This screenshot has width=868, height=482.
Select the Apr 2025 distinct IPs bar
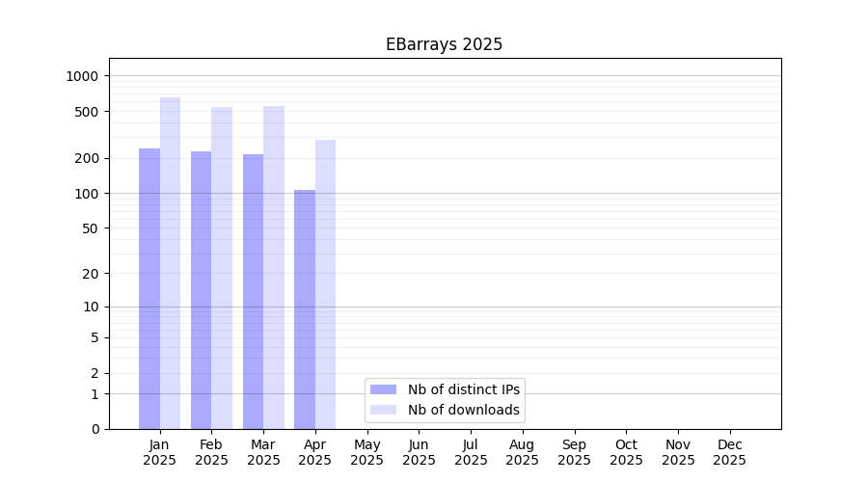click(305, 309)
